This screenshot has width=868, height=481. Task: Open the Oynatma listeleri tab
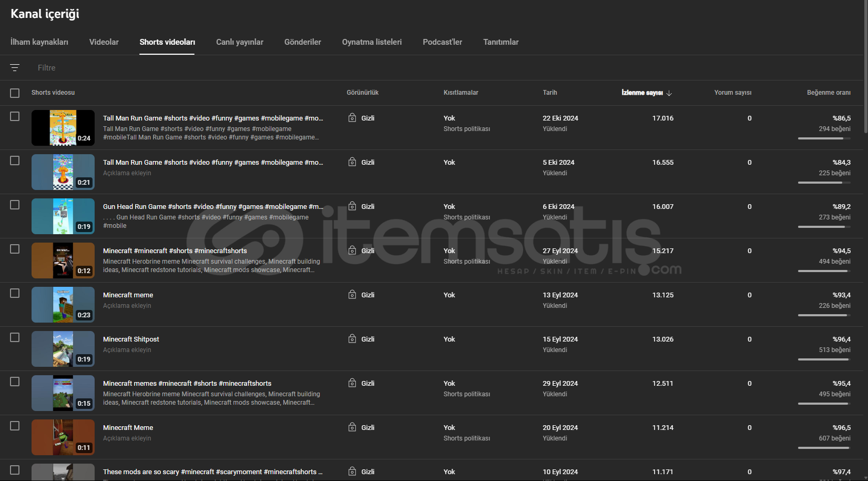pos(372,42)
